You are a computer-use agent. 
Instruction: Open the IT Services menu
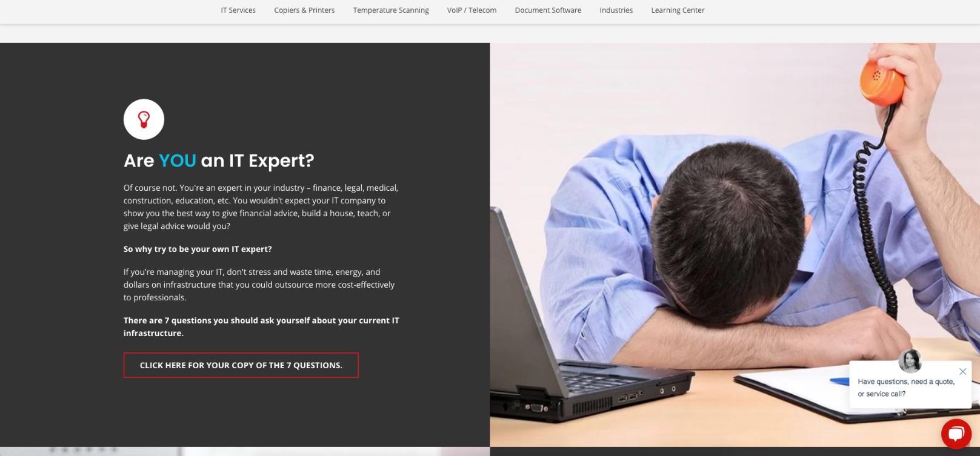(238, 10)
